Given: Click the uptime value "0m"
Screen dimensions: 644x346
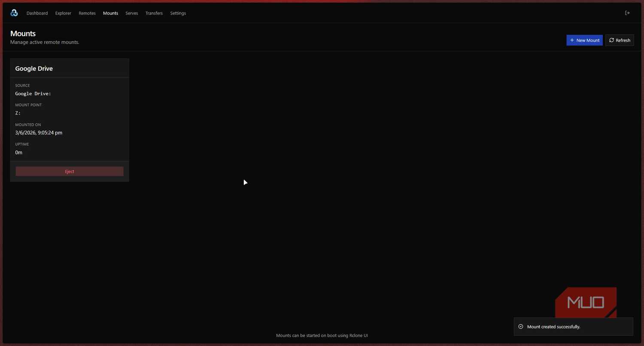Looking at the screenshot, I should (19, 152).
